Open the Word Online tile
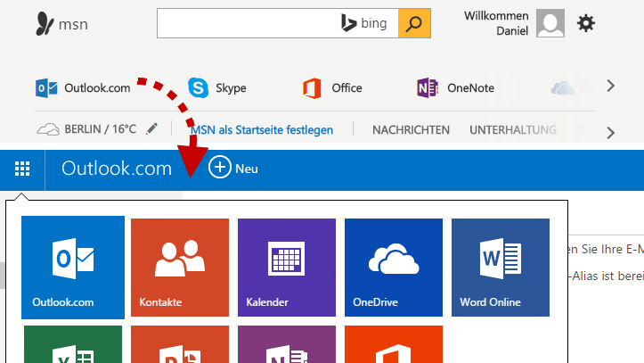The image size is (644, 363). (501, 268)
